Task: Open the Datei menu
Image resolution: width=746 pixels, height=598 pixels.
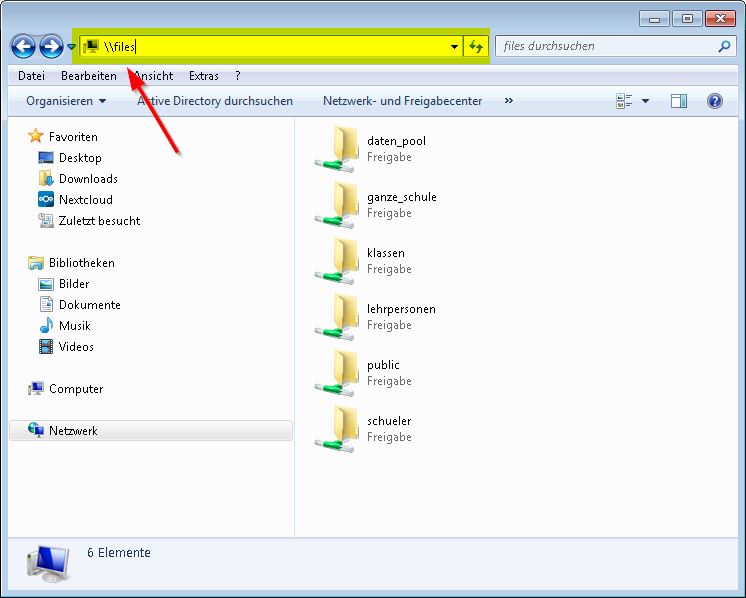Action: coord(31,76)
